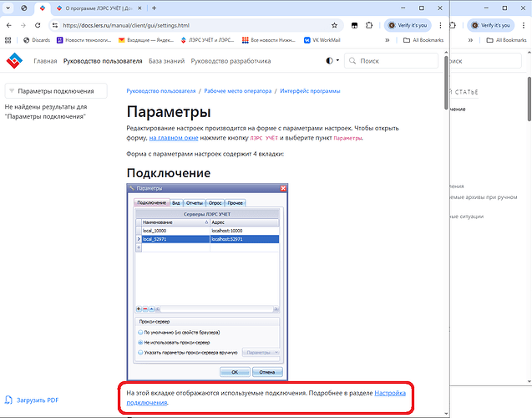Viewport: 532px width, 418px height.
Task: Open breadcrumb 'Интерфейс программы'
Action: 310,91
